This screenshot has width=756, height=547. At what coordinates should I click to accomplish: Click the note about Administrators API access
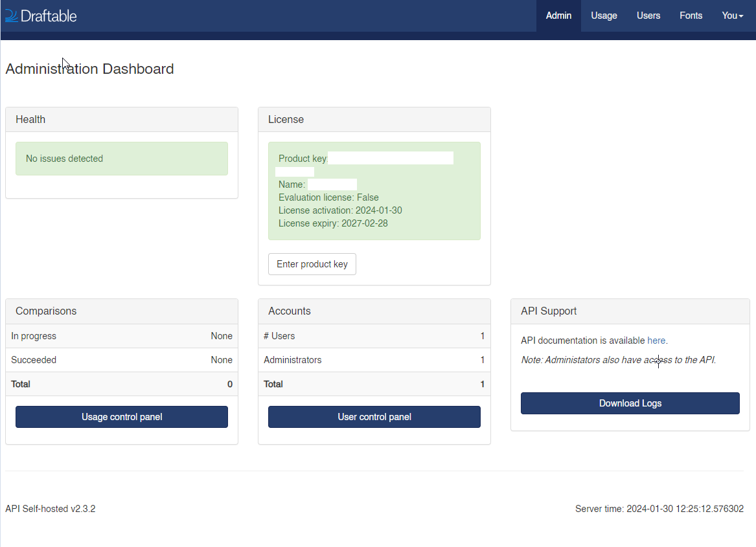(618, 360)
